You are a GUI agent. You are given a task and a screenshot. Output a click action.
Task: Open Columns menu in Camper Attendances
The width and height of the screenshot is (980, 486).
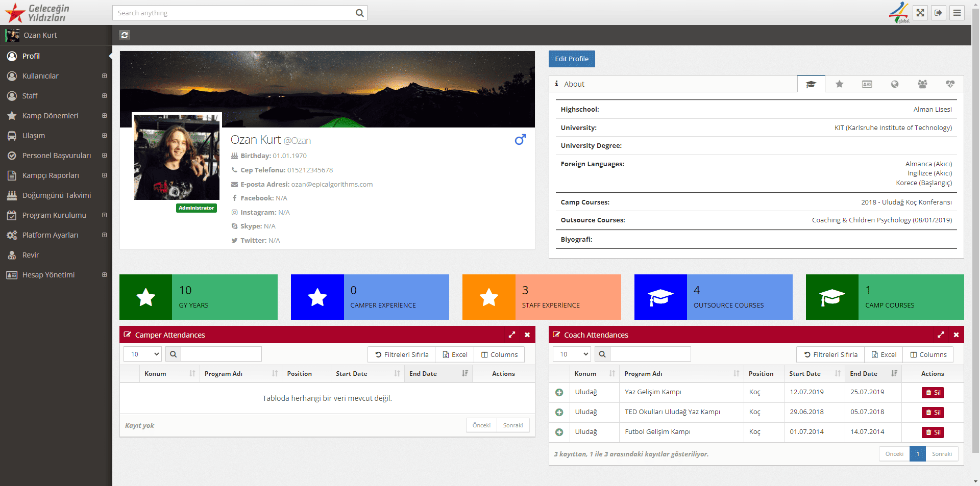point(499,354)
